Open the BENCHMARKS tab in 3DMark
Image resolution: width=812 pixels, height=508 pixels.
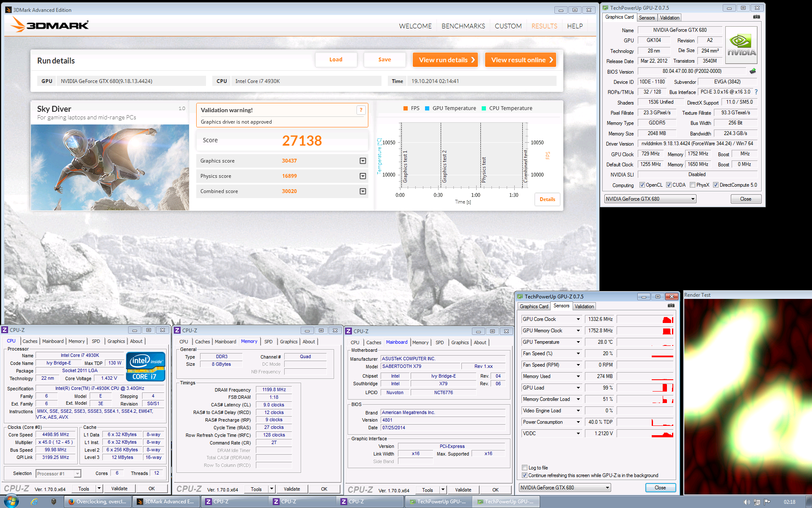(463, 26)
